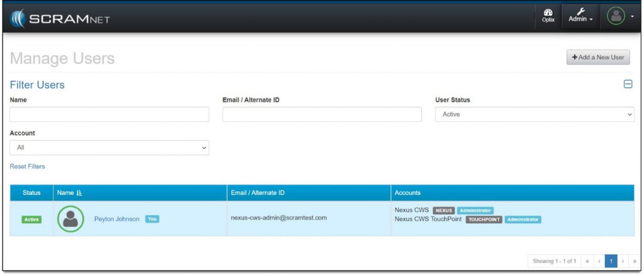644x276 pixels.
Task: Collapse the Filter Users section
Action: coord(627,84)
